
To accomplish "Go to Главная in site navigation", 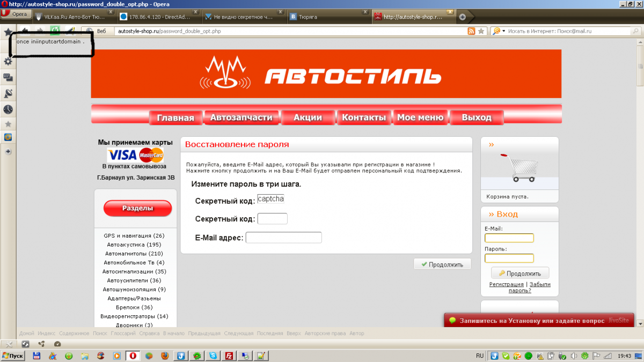I will pyautogui.click(x=175, y=118).
